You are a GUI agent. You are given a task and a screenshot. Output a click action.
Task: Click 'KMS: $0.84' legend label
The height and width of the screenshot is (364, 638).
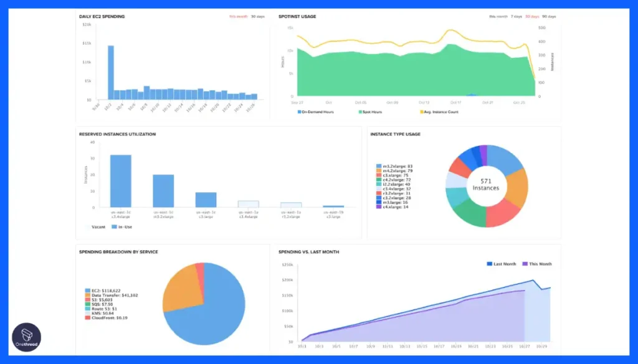pos(103,313)
